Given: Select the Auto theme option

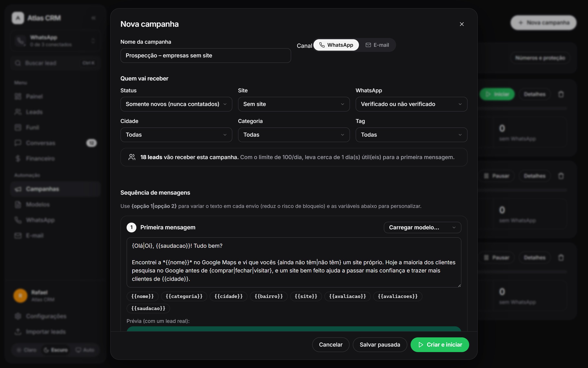Looking at the screenshot, I should [x=85, y=350].
